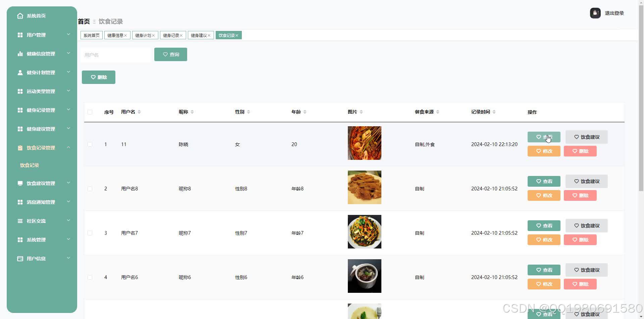
Task: Expand the 饮食建议管理 chevron
Action: point(68,183)
